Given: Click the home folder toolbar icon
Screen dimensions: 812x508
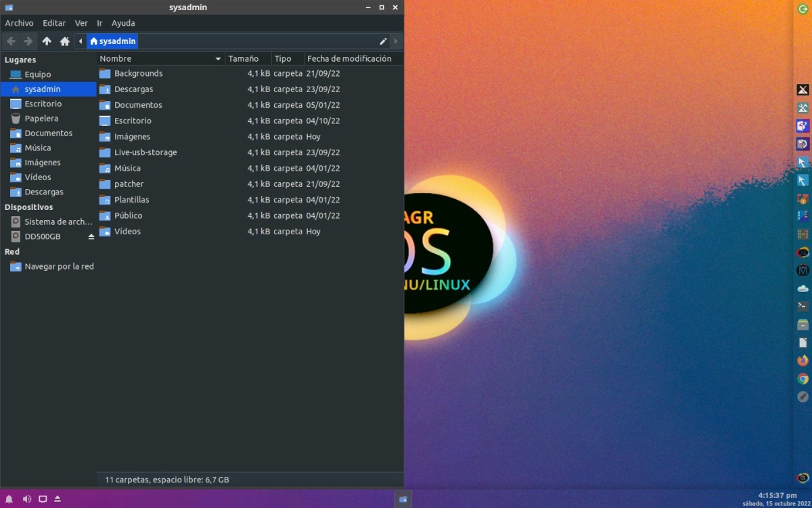Looking at the screenshot, I should click(x=65, y=41).
